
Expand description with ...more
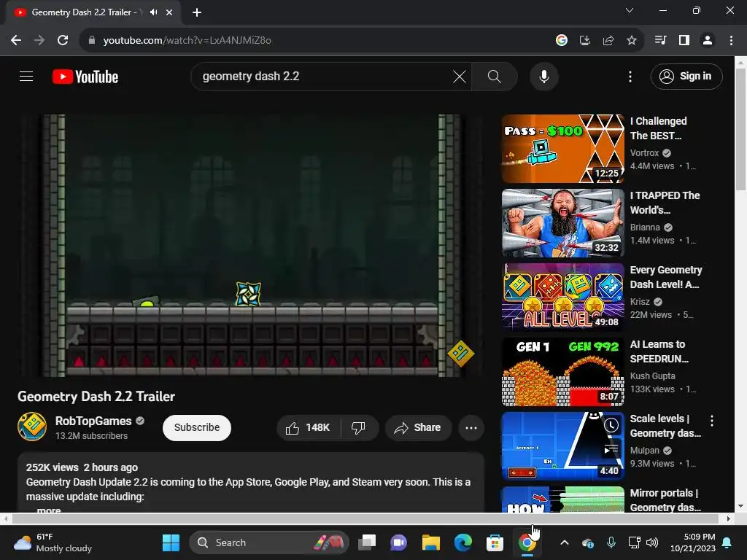[47, 510]
